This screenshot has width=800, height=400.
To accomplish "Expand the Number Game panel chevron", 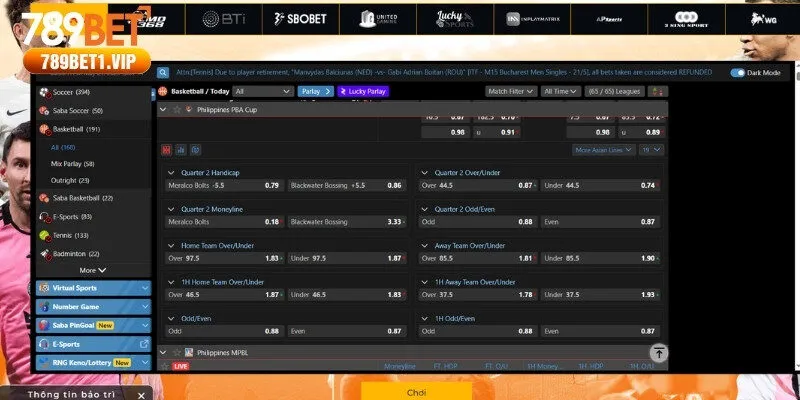I will (145, 307).
